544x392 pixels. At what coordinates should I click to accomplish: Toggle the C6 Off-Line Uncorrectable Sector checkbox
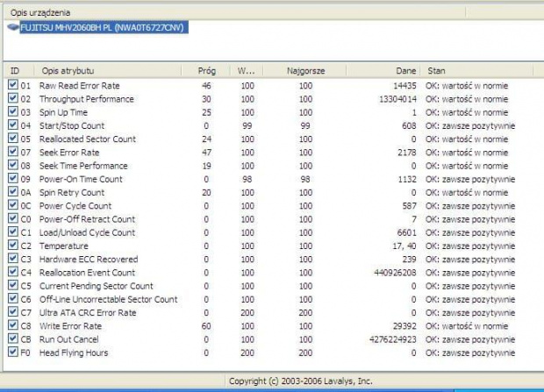(x=13, y=298)
